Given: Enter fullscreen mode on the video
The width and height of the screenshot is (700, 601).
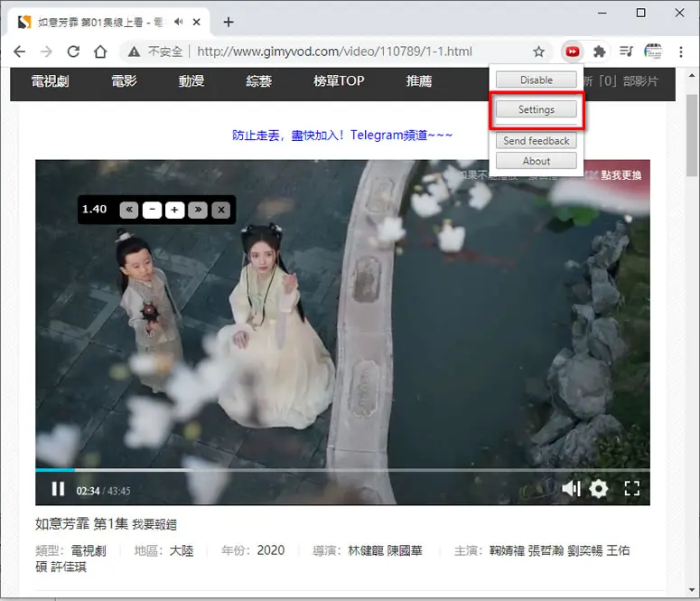Looking at the screenshot, I should coord(631,488).
